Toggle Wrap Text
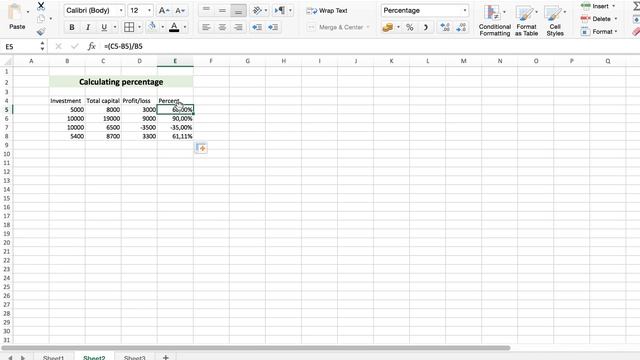The width and height of the screenshot is (640, 360). tap(327, 11)
